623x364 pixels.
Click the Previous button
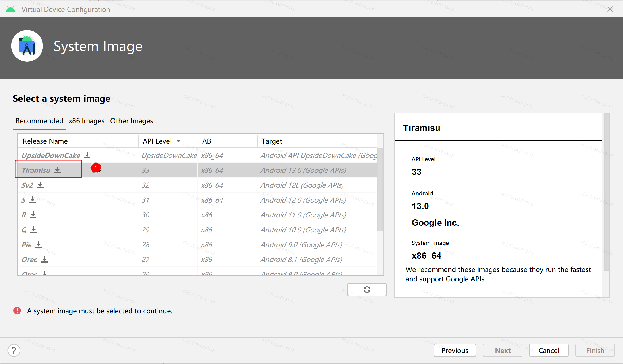tap(455, 350)
